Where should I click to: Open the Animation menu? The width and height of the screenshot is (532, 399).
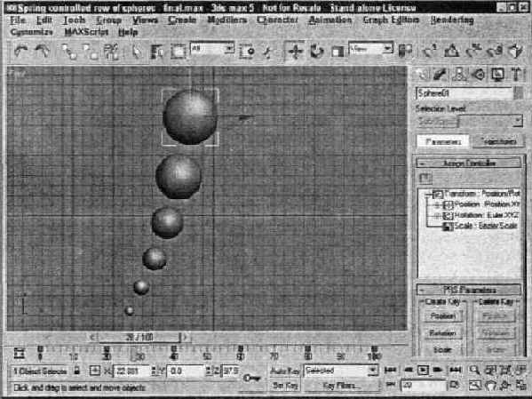click(x=330, y=20)
